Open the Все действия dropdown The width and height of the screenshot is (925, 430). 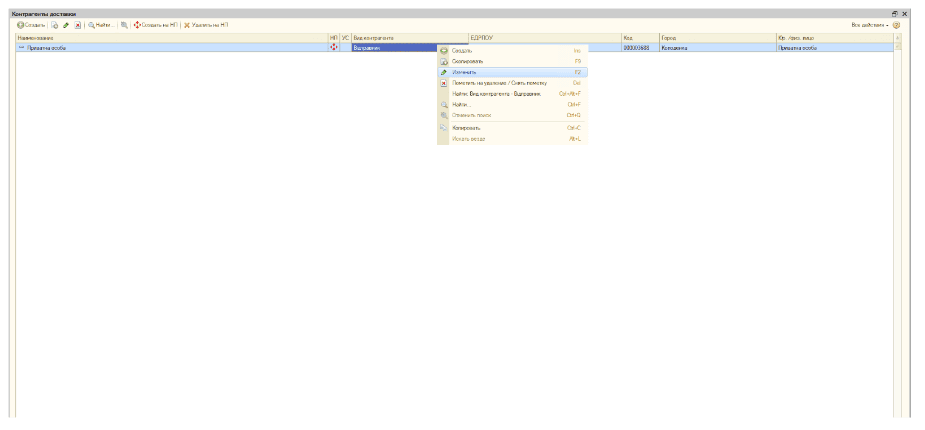coord(869,25)
